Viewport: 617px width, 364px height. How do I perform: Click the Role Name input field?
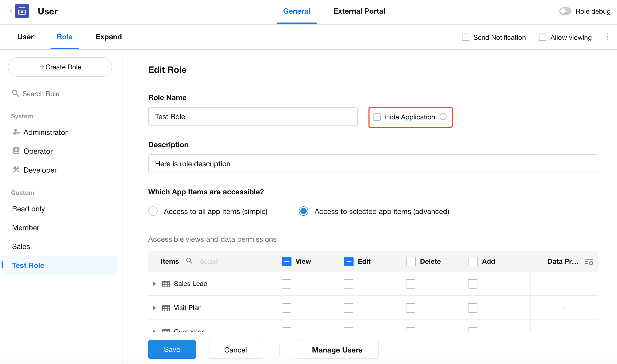coord(253,117)
